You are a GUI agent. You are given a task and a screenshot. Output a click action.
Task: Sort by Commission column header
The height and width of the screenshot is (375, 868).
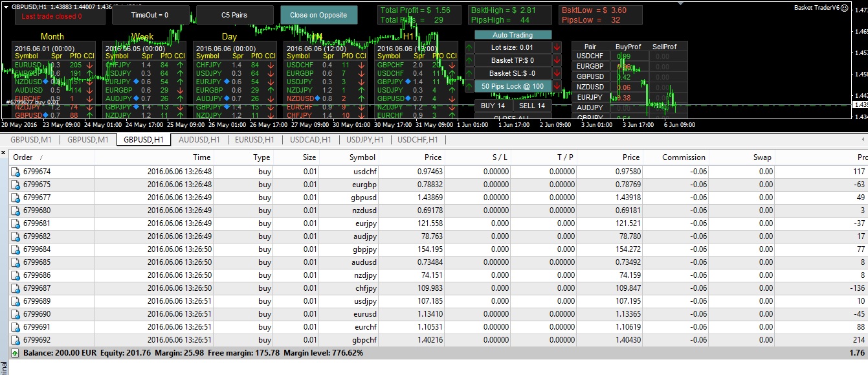(x=676, y=157)
